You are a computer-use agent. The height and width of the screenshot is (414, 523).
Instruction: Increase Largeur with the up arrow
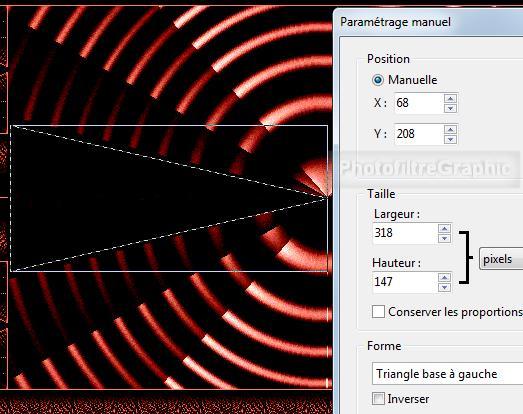click(444, 229)
